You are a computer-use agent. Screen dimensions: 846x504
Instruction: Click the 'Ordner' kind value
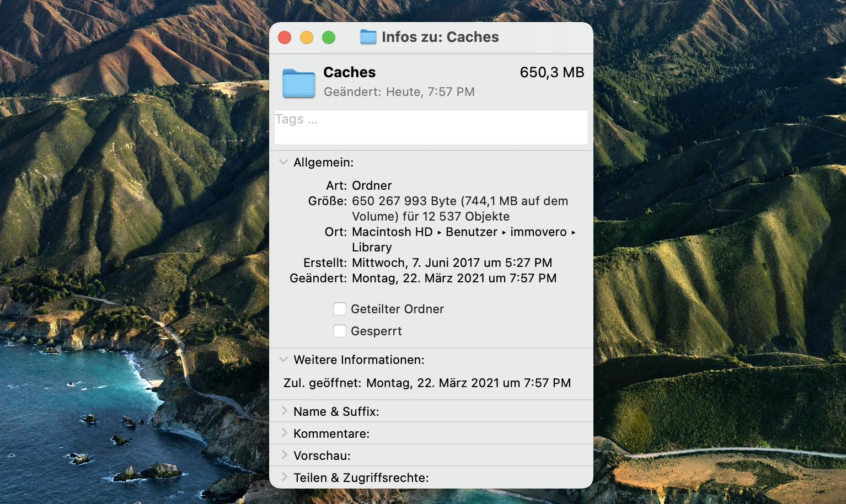click(372, 185)
